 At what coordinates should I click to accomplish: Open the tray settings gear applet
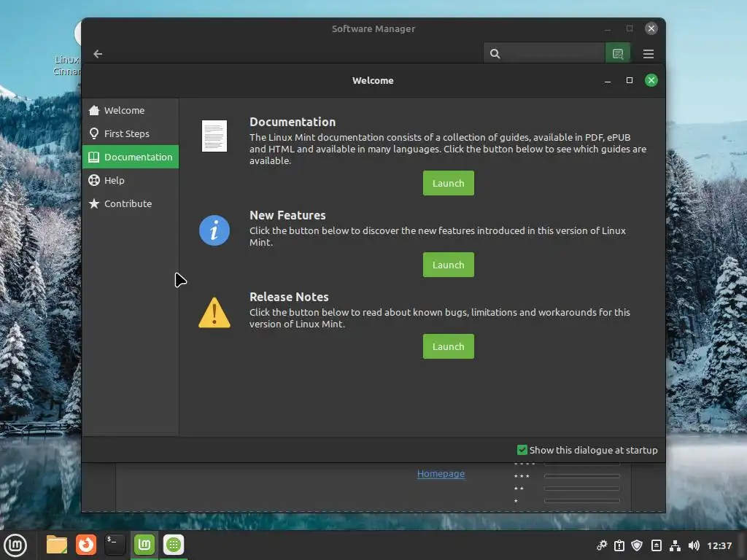click(602, 545)
